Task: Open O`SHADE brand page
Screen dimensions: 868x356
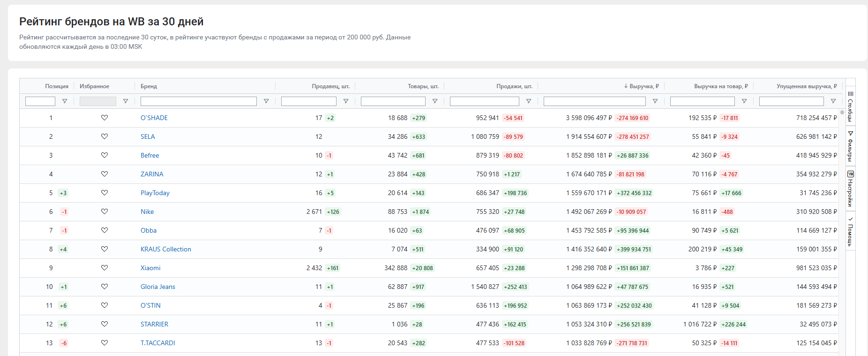Action: click(154, 118)
